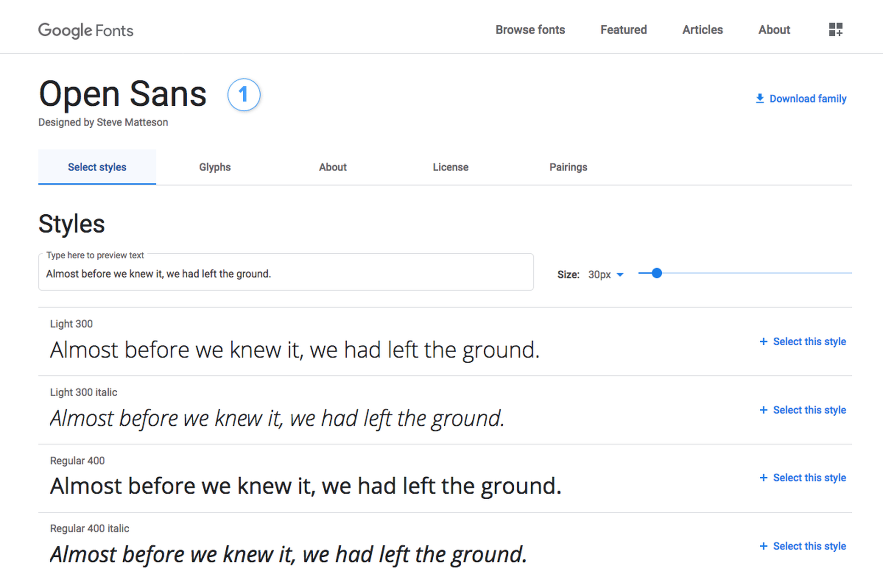Open the Browse fonts menu item
Image resolution: width=883 pixels, height=588 pixels.
[530, 29]
